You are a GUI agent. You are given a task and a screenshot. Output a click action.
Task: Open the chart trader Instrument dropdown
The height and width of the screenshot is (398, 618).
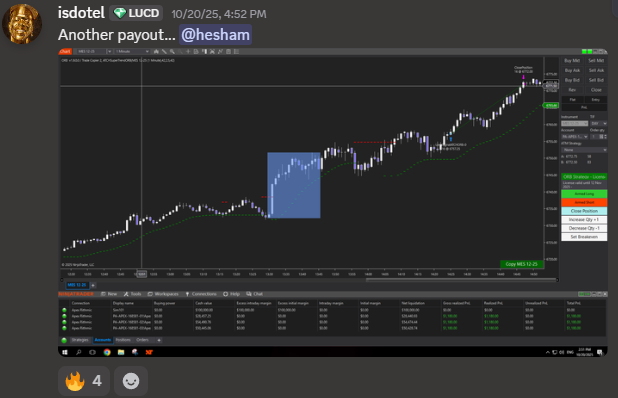click(574, 124)
